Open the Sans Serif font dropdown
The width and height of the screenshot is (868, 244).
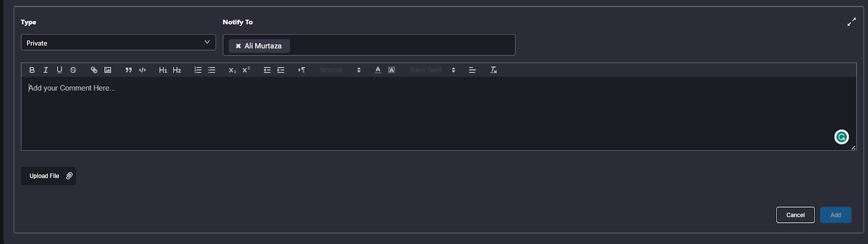pos(432,70)
